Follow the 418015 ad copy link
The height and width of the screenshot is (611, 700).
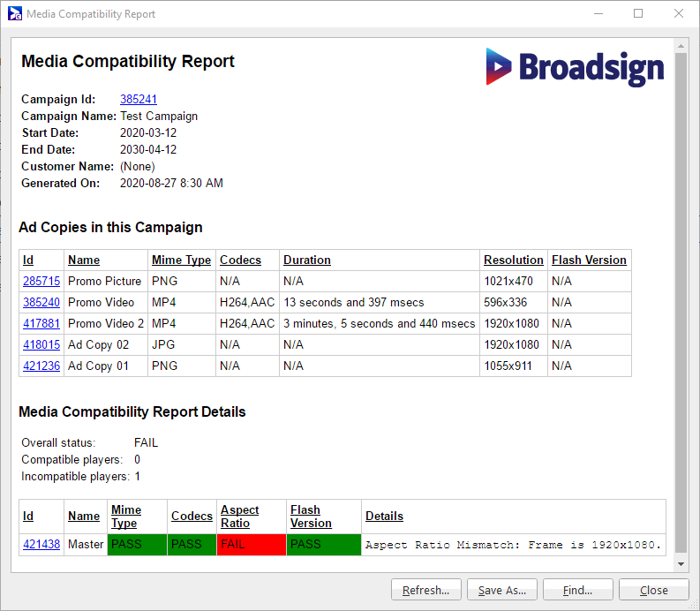point(41,345)
